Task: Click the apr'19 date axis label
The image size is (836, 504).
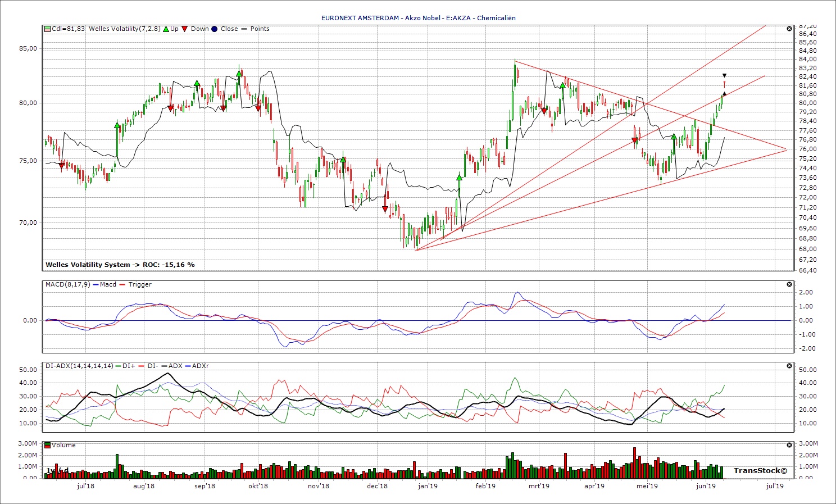Action: point(594,486)
